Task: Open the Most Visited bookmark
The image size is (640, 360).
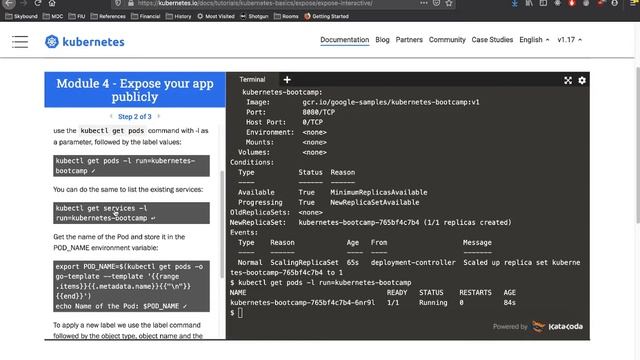Action: point(216,16)
